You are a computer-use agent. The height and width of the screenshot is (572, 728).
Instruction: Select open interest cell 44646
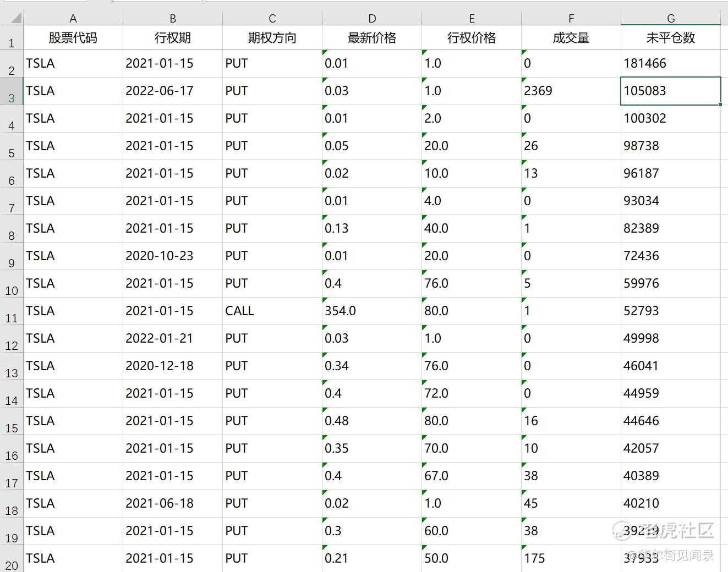(x=670, y=421)
